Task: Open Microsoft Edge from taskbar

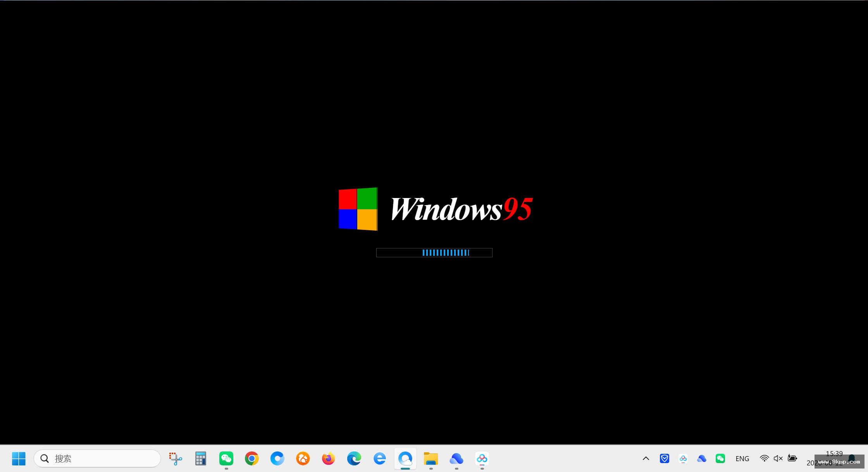Action: tap(354, 458)
